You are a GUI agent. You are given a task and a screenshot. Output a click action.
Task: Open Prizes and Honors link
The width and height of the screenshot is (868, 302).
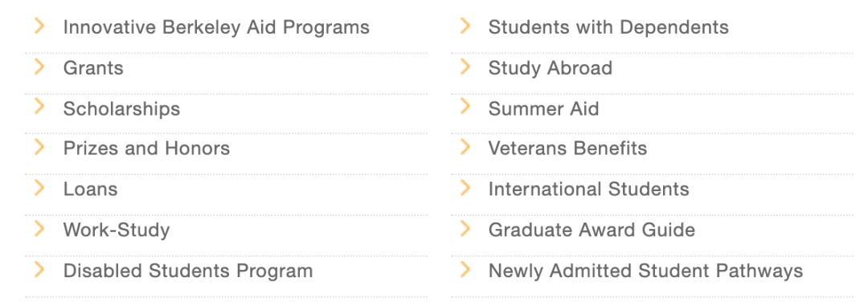(x=147, y=149)
